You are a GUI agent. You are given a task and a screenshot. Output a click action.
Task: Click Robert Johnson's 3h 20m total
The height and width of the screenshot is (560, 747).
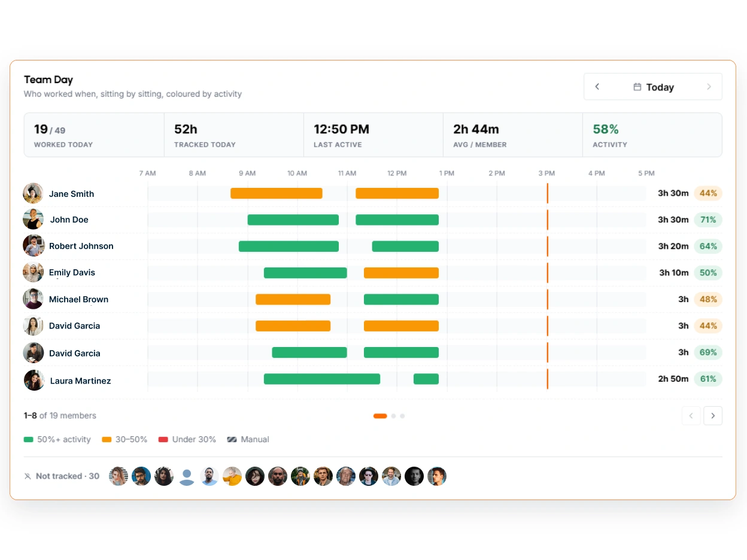tap(673, 246)
